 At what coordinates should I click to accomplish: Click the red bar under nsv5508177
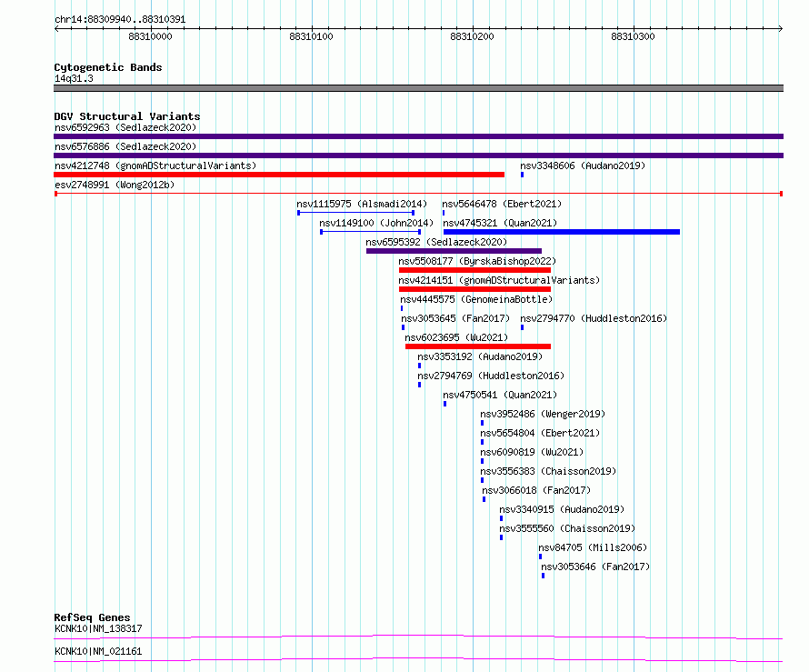click(474, 270)
